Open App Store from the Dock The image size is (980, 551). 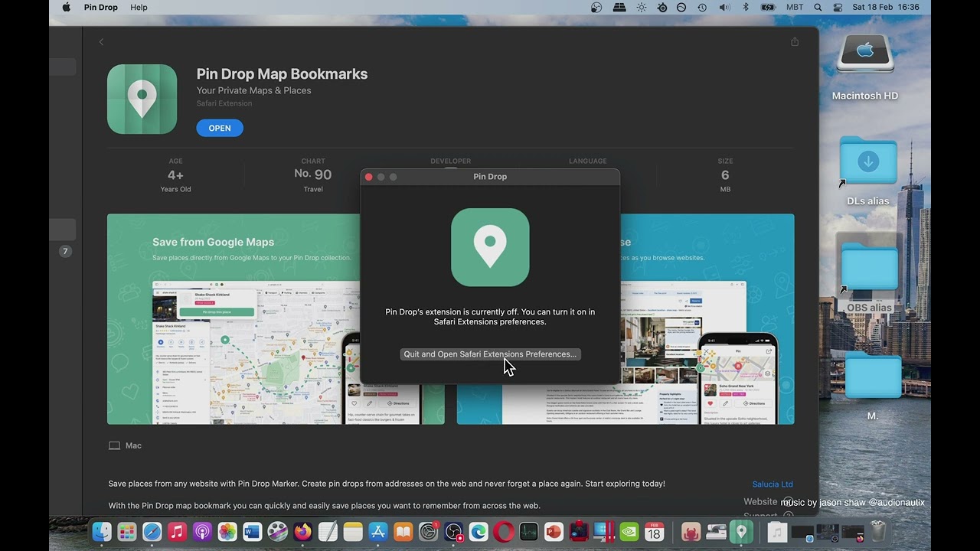point(378,532)
